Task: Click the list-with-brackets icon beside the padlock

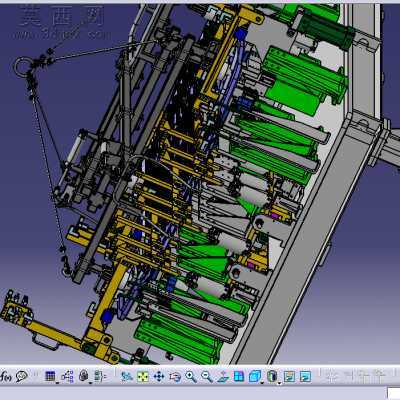Action: click(x=100, y=376)
